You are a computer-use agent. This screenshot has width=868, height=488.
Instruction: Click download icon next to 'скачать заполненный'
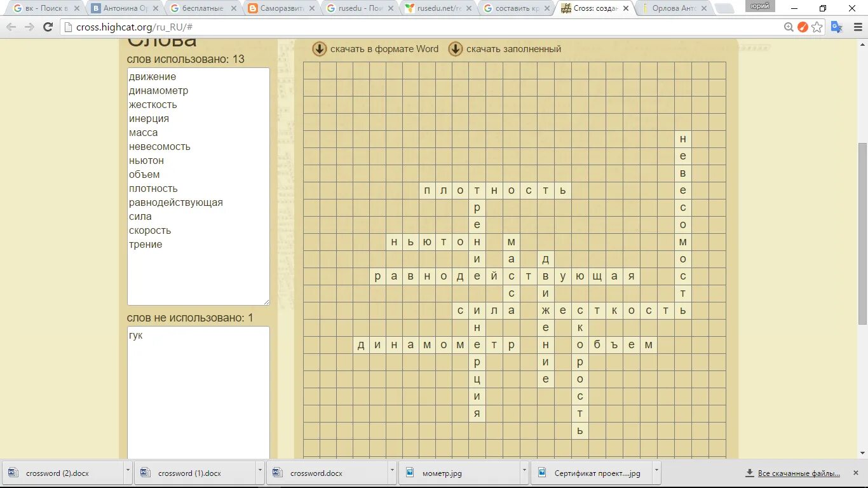456,49
